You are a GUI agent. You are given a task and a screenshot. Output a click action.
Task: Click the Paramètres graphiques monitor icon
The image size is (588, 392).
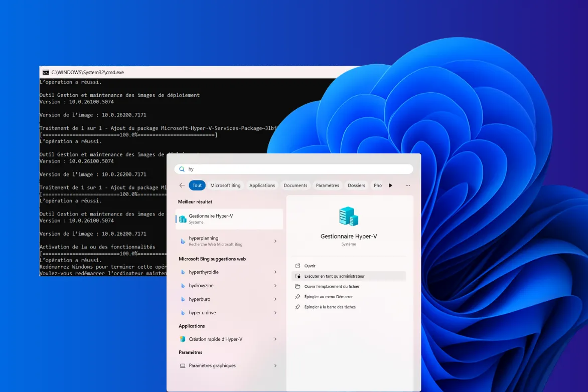184,365
